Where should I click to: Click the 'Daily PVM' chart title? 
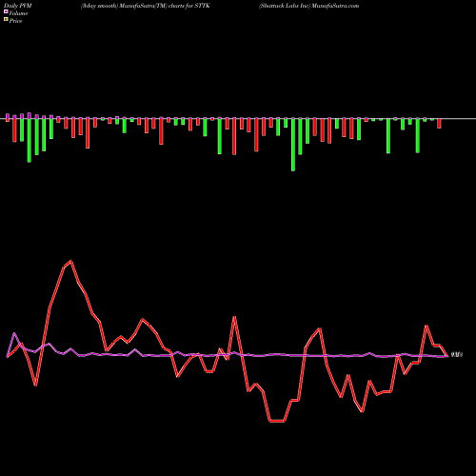click(18, 6)
